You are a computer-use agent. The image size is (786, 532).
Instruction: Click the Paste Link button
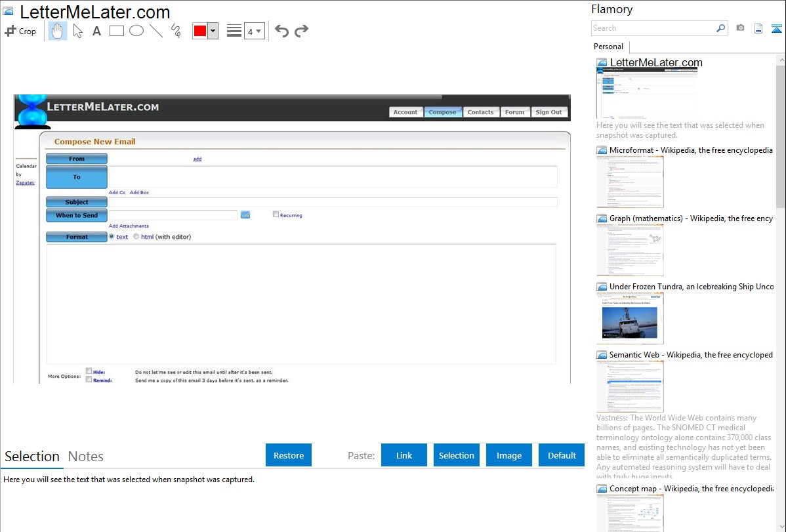click(404, 455)
